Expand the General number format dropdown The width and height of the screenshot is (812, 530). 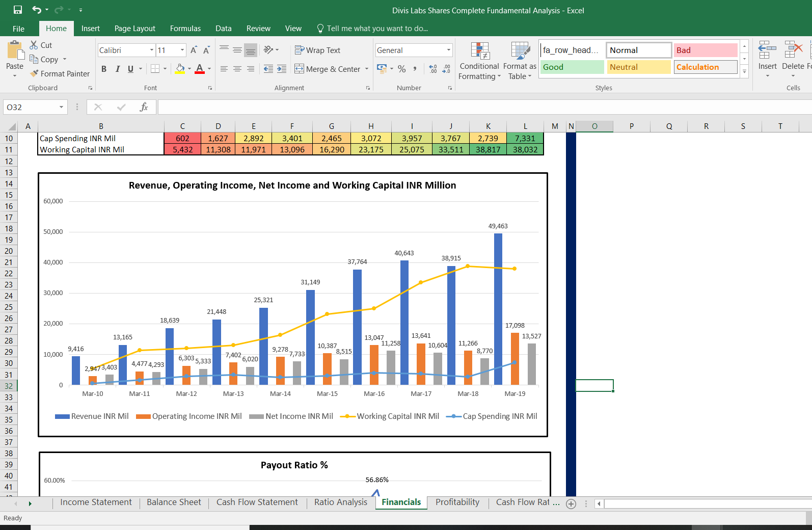pos(449,50)
